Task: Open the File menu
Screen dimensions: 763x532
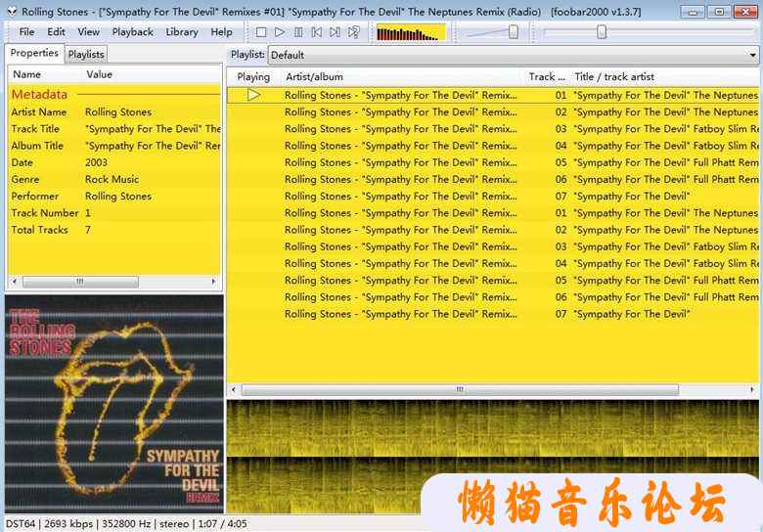Action: tap(26, 32)
